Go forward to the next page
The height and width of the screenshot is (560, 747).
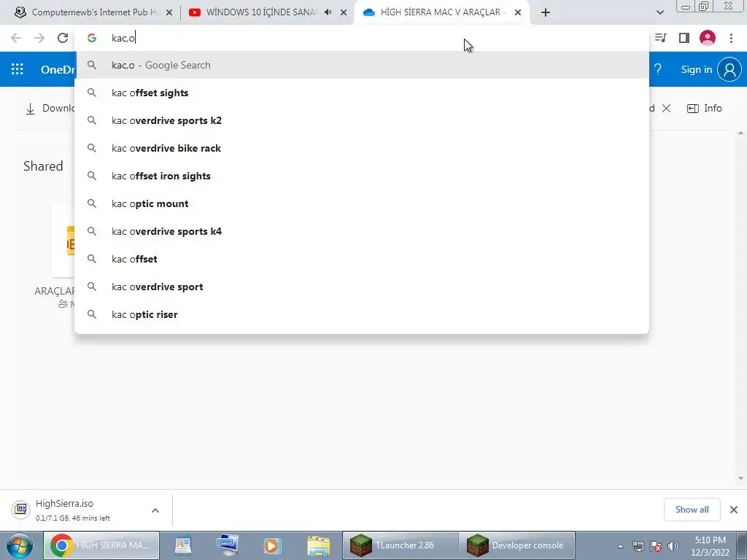(39, 38)
